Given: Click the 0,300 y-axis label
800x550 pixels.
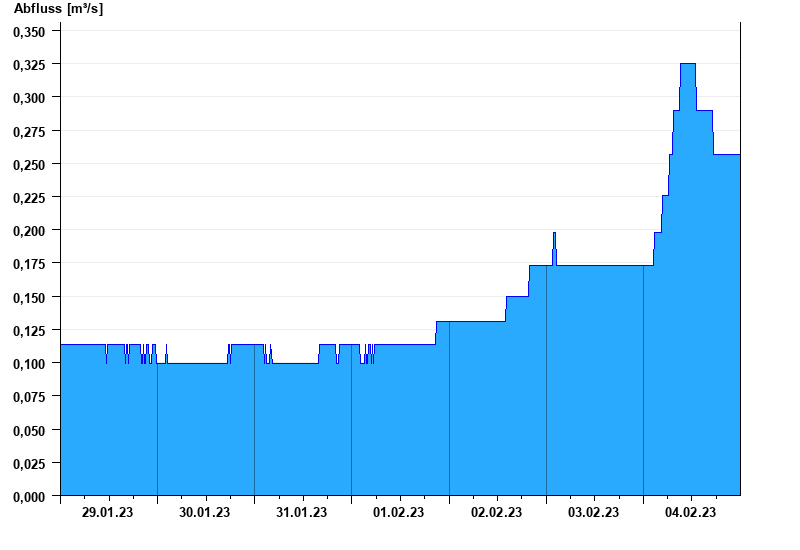Looking at the screenshot, I should pyautogui.click(x=29, y=97).
